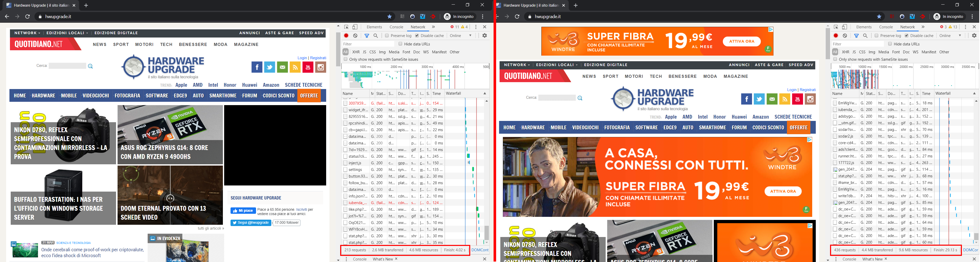This screenshot has width=980, height=262.
Task: Open EDIZIONI LOCALI dropdown in right page top bar
Action: point(557,65)
